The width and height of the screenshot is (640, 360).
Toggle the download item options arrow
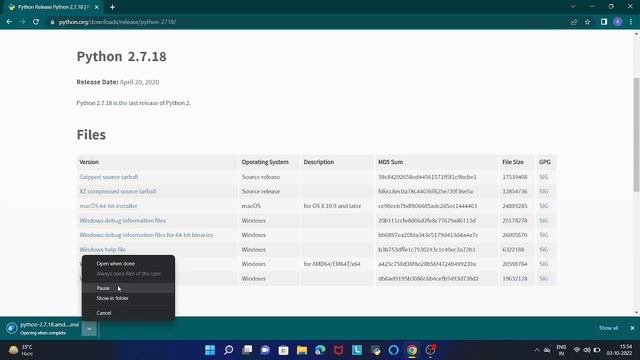89,329
